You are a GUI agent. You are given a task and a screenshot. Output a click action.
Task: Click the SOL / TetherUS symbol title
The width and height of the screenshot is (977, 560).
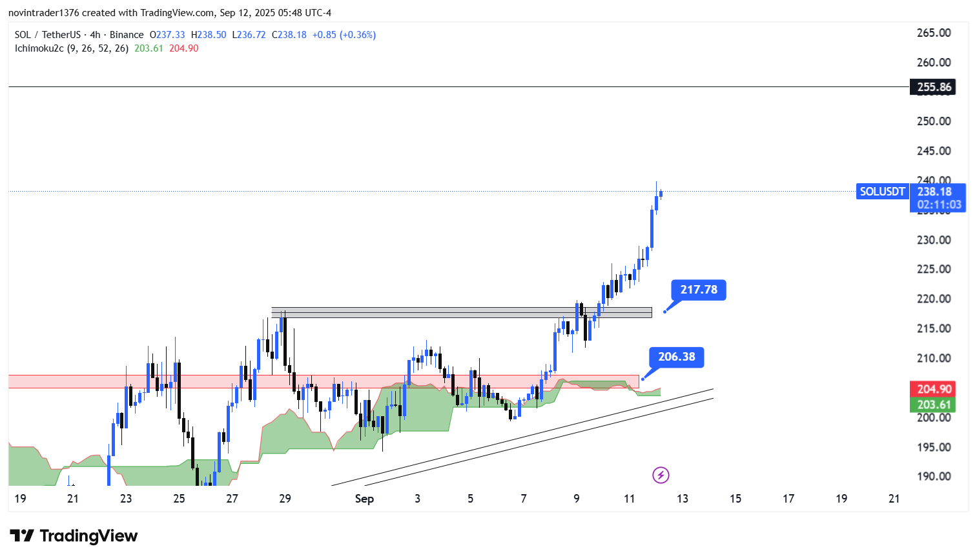(47, 35)
